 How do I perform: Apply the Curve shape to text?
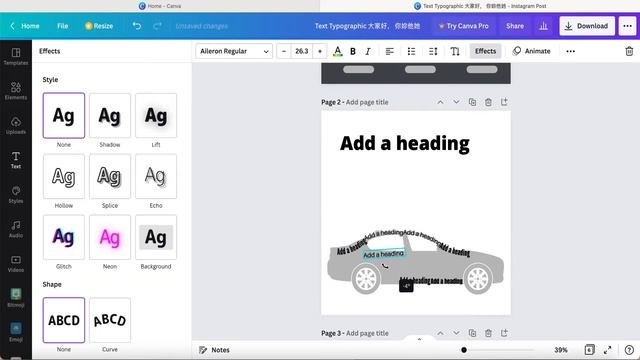110,320
